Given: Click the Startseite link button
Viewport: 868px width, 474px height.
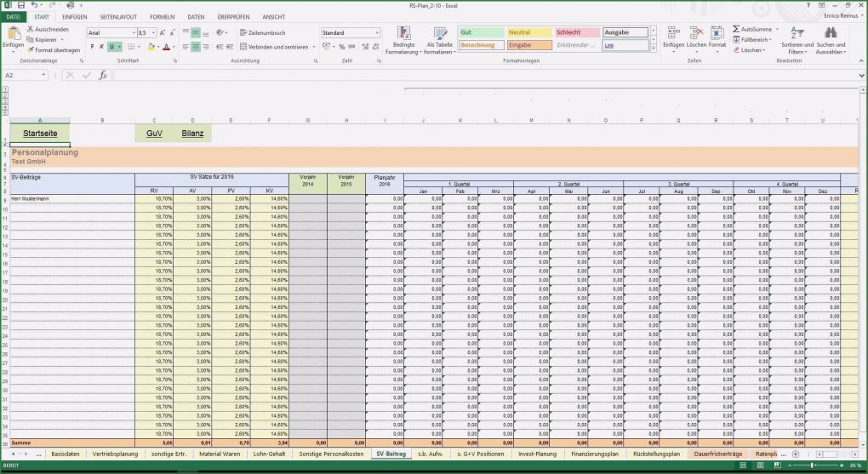Looking at the screenshot, I should 40,134.
